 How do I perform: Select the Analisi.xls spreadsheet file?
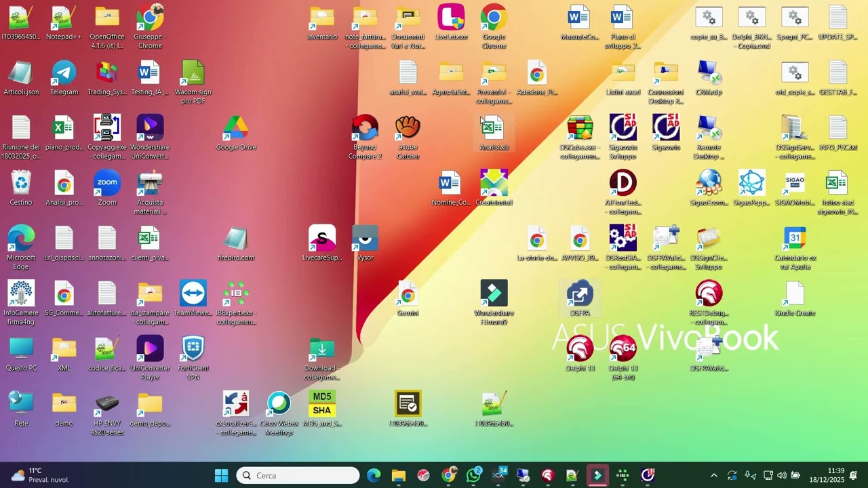coord(494,134)
